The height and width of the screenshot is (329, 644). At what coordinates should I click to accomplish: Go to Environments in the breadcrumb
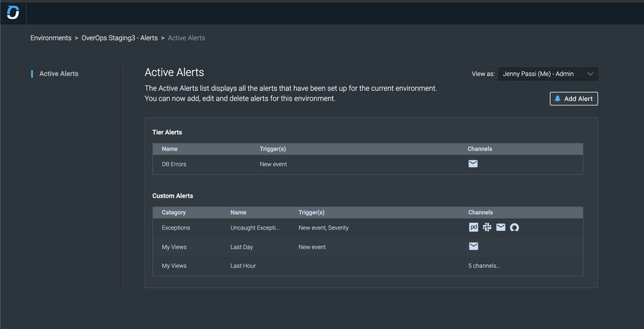50,38
